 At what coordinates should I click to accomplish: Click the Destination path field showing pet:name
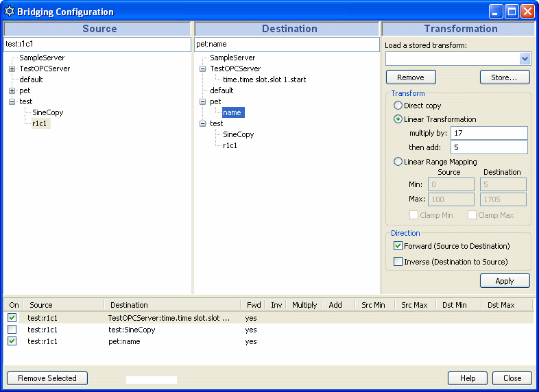(287, 45)
